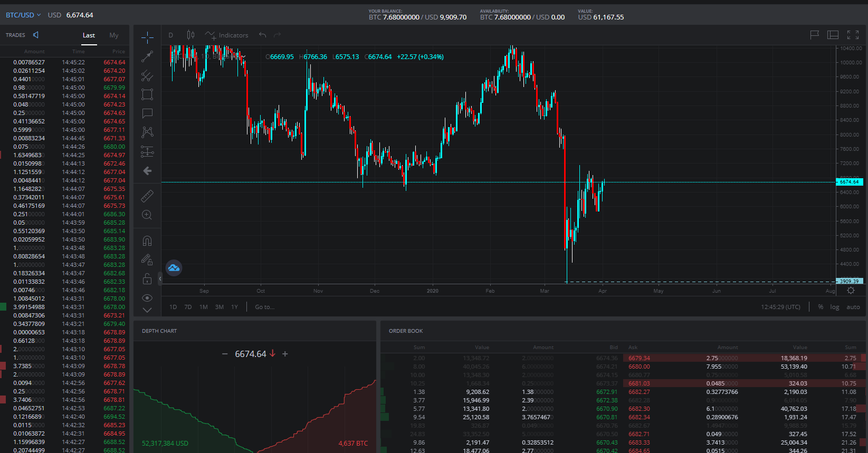
Task: Toggle lock all drawing tools
Action: [x=147, y=279]
